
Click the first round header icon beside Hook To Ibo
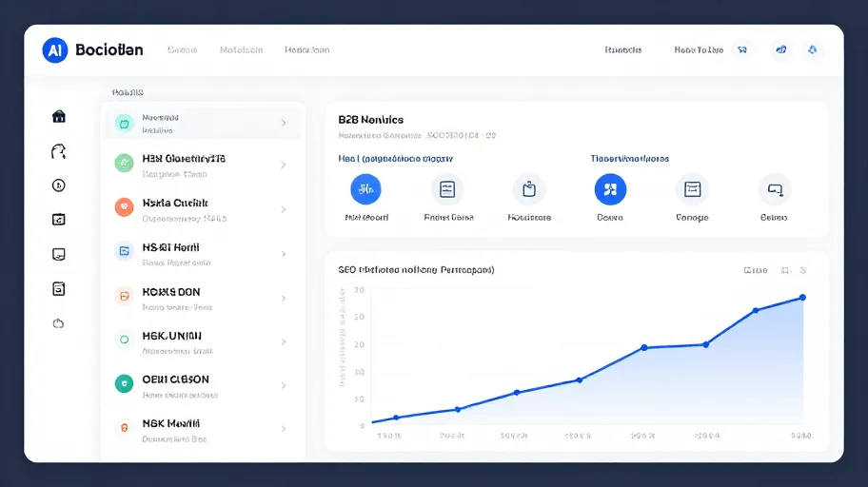(x=743, y=49)
